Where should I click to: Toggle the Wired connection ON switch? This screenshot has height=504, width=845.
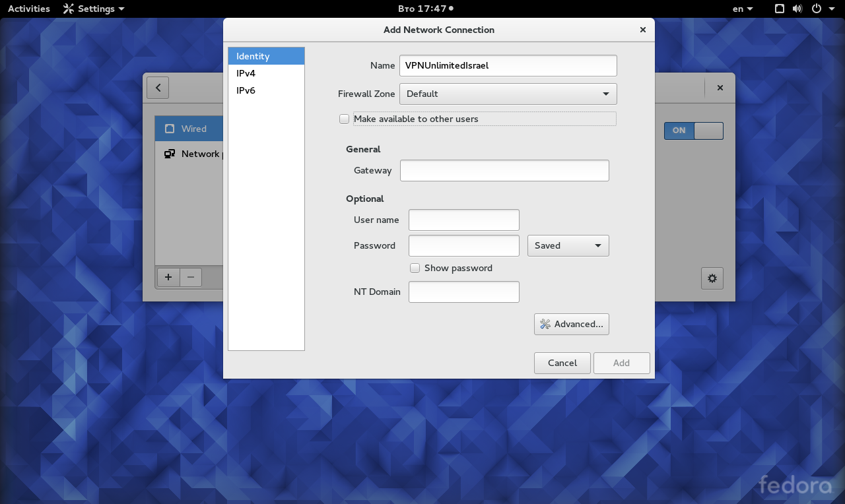(694, 131)
